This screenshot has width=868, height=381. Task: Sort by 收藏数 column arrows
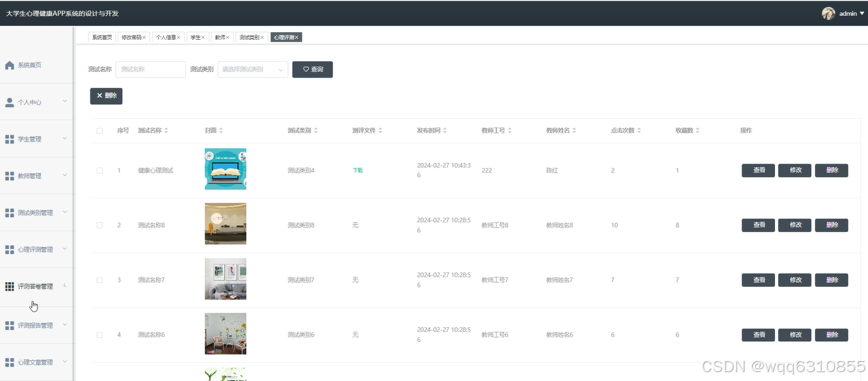[698, 131]
